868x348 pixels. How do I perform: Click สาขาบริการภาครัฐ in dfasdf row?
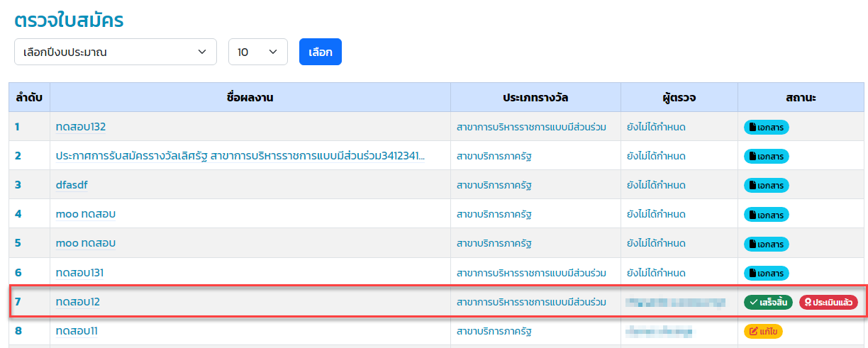(494, 186)
